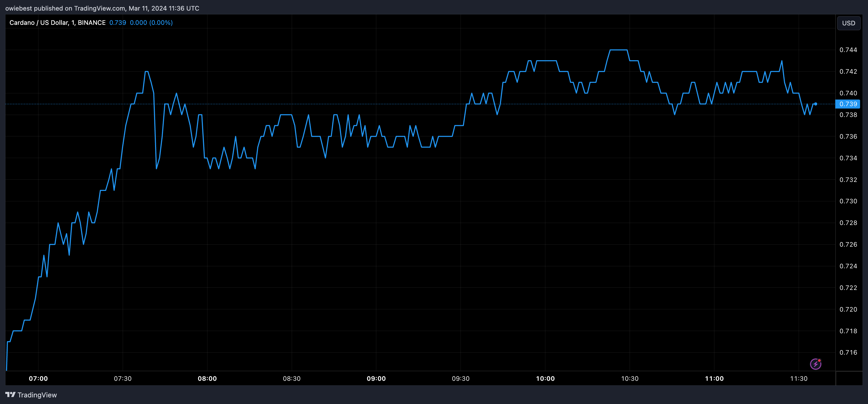Click the 11:30 time axis label
This screenshot has height=404, width=868.
799,378
